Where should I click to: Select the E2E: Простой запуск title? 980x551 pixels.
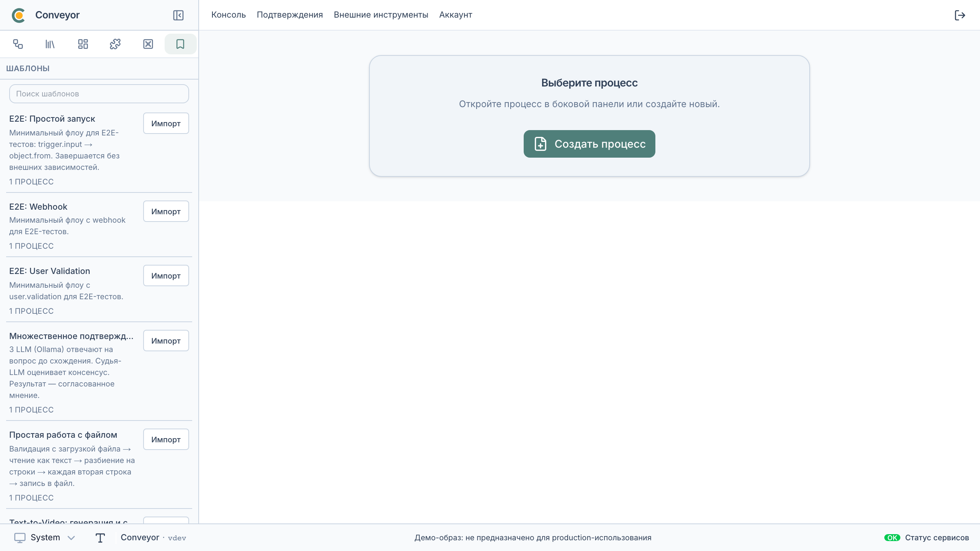(52, 119)
